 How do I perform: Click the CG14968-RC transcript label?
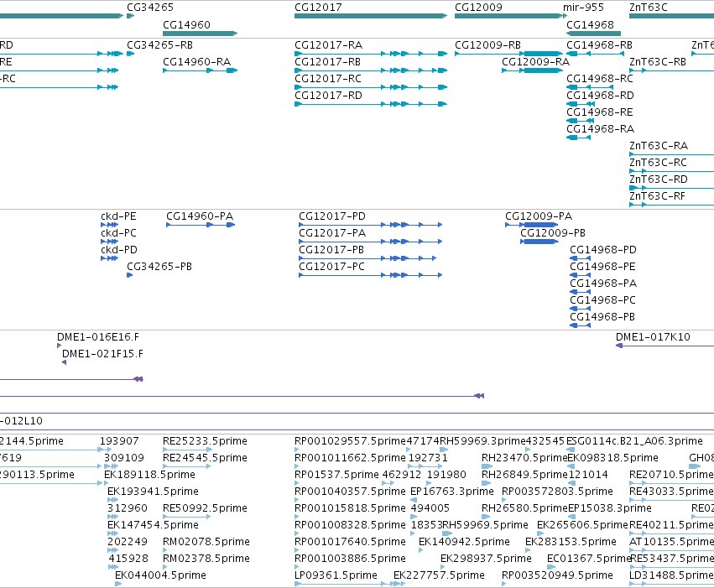click(x=600, y=79)
